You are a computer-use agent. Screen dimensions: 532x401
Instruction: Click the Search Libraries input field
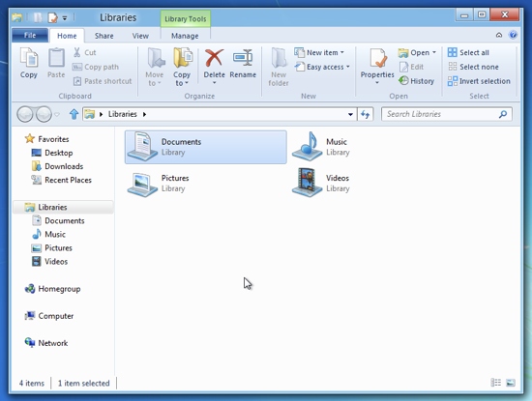coord(447,114)
